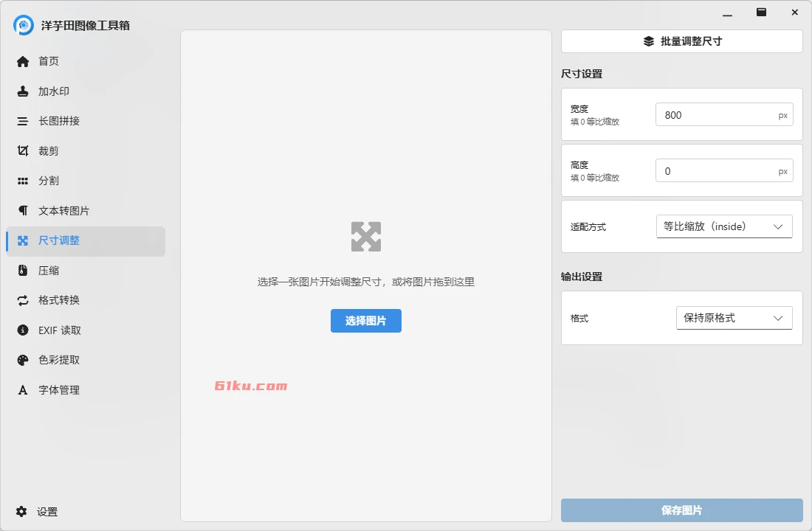Click the paragraph icon for text-to-image
This screenshot has width=812, height=531.
(23, 211)
